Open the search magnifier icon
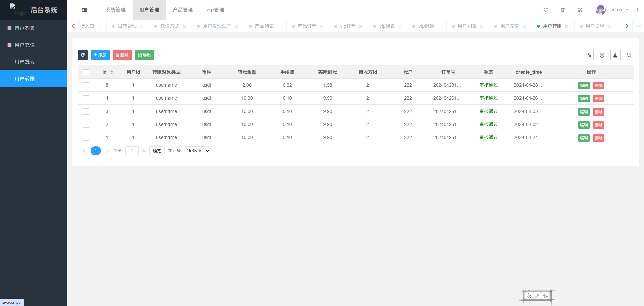This screenshot has height=306, width=644. point(629,55)
